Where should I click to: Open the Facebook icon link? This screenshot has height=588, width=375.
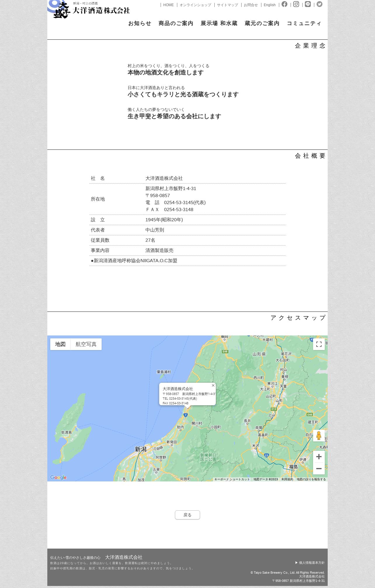284,4
